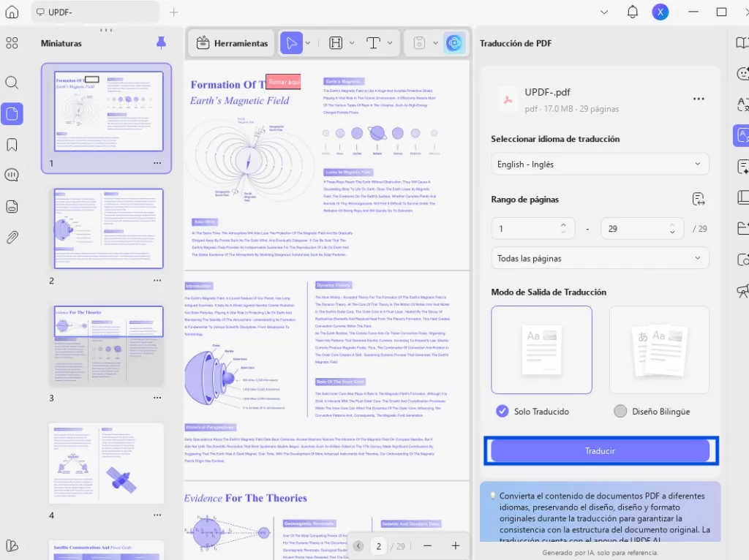
Task: Open more options for UPDF-.pdf file
Action: click(699, 99)
